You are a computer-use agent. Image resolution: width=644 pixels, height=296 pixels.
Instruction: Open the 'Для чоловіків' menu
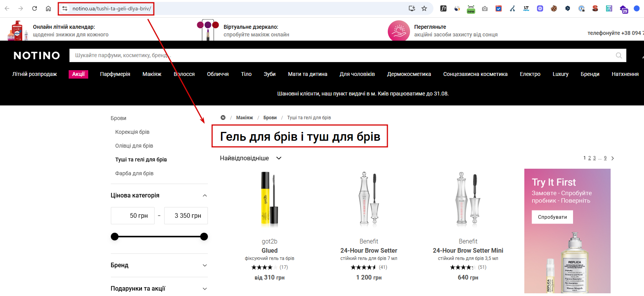pos(357,74)
